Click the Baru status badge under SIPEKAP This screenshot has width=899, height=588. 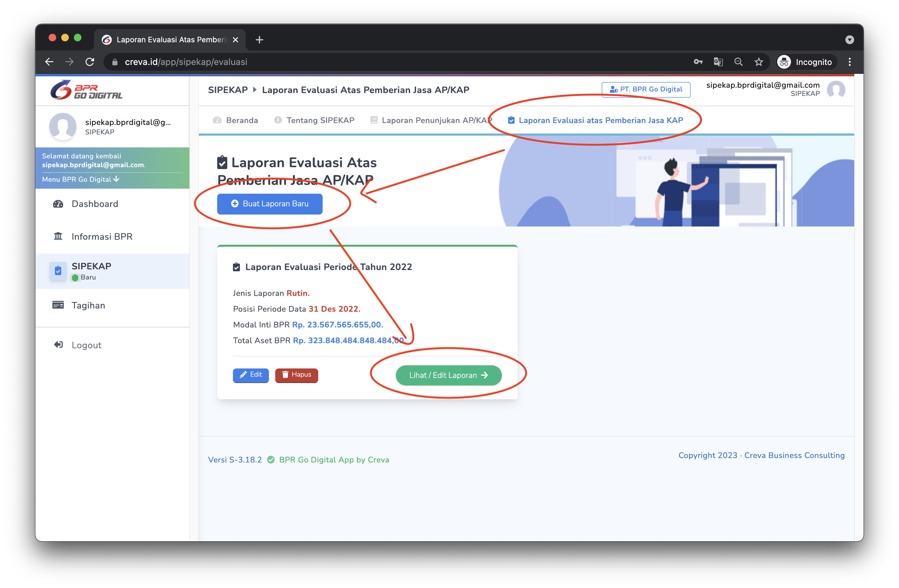tap(84, 277)
